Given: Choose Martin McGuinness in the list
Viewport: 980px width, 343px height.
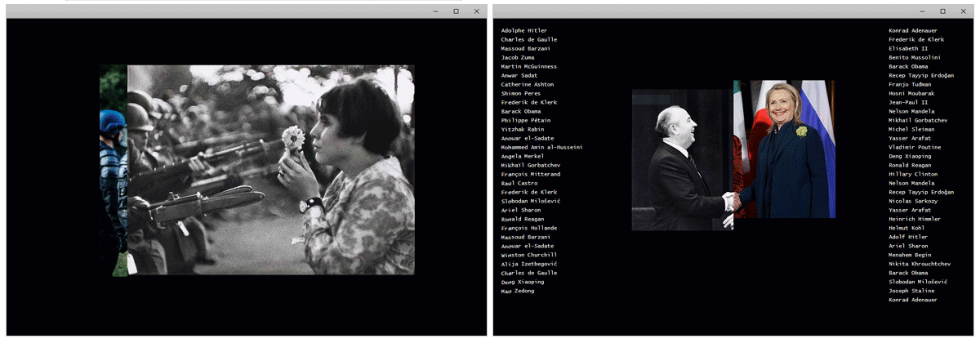Looking at the screenshot, I should pyautogui.click(x=529, y=66).
